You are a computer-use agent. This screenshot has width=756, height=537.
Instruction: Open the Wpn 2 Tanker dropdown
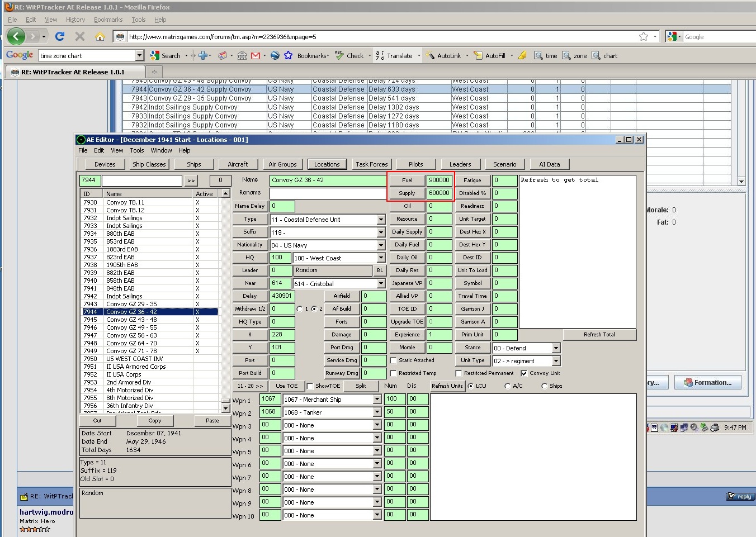point(377,412)
